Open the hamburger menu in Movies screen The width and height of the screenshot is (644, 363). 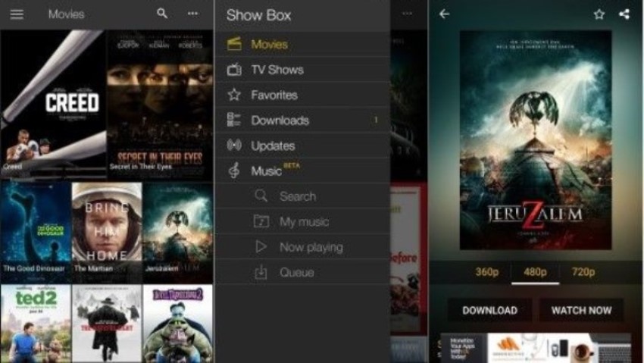click(17, 14)
